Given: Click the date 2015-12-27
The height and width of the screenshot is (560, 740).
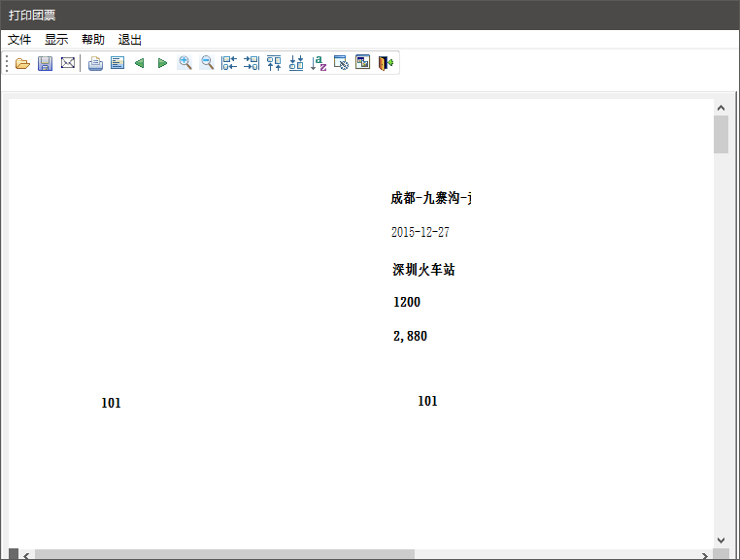Looking at the screenshot, I should point(420,232).
